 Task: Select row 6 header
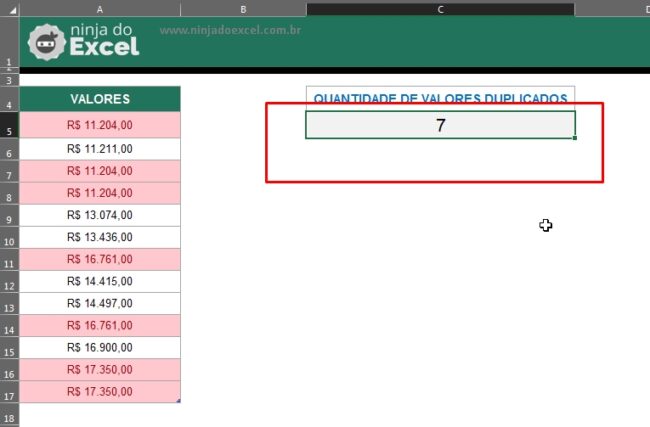point(9,149)
